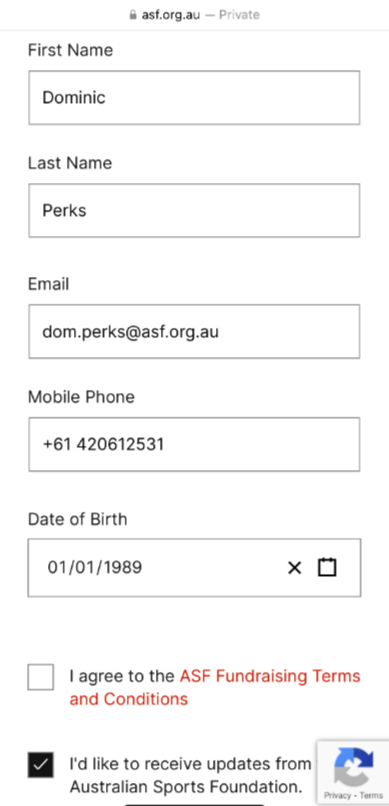Click the Email label text
Screen dimensions: 389x806
48,284
